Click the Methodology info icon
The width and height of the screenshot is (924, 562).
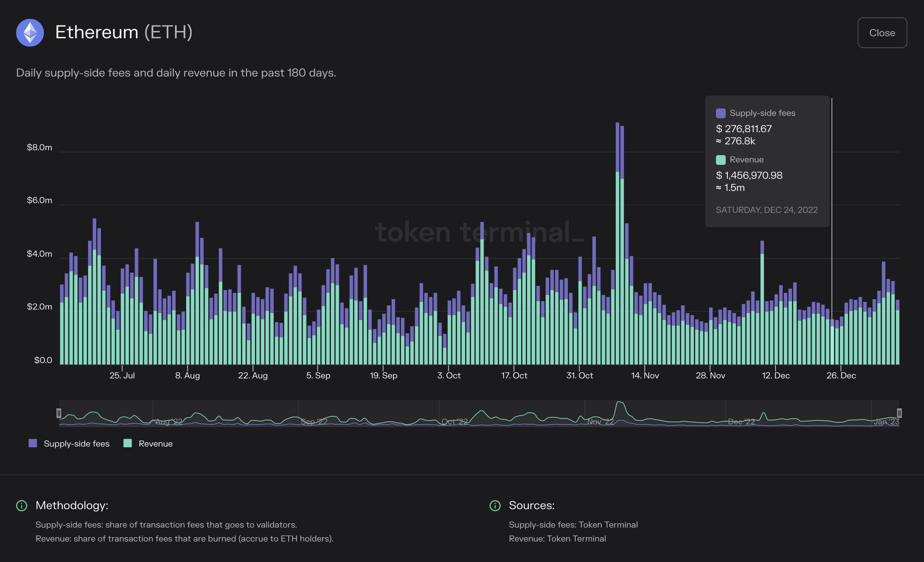pyautogui.click(x=22, y=505)
